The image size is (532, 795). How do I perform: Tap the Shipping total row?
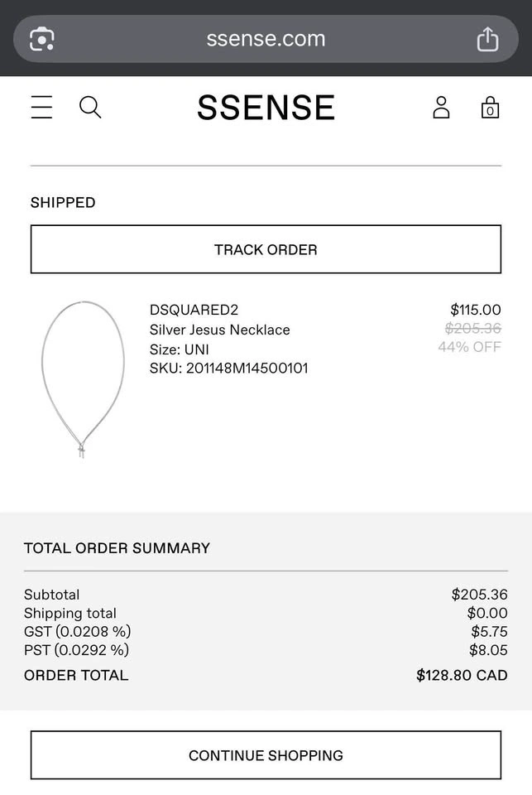coord(70,614)
